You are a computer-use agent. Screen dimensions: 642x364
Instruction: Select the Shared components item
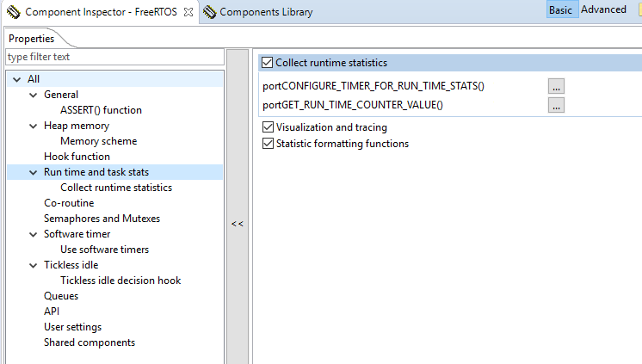pos(90,342)
